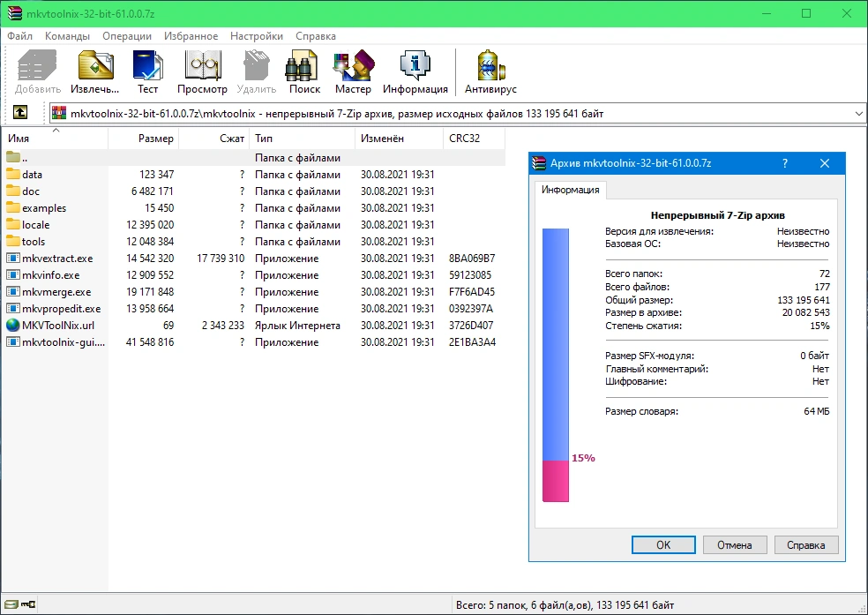Select the tools folder icon
This screenshot has width=868, height=615.
click(12, 242)
